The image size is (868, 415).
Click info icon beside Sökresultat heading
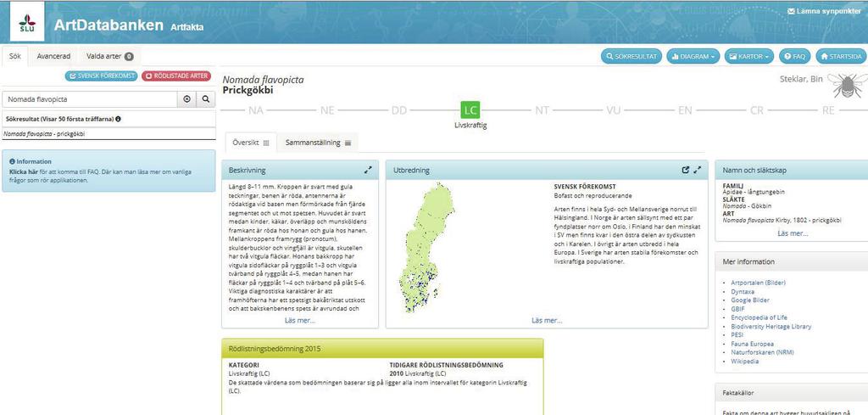pos(119,119)
